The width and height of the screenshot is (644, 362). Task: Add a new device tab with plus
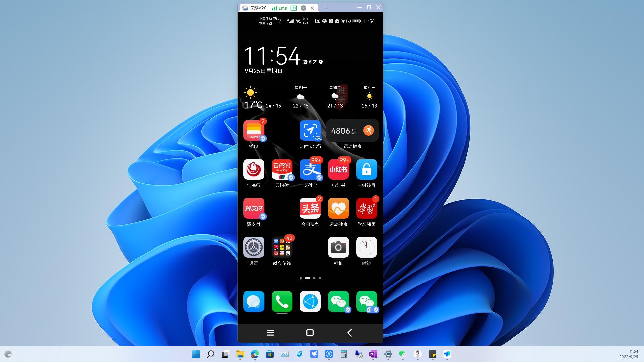coord(326,8)
